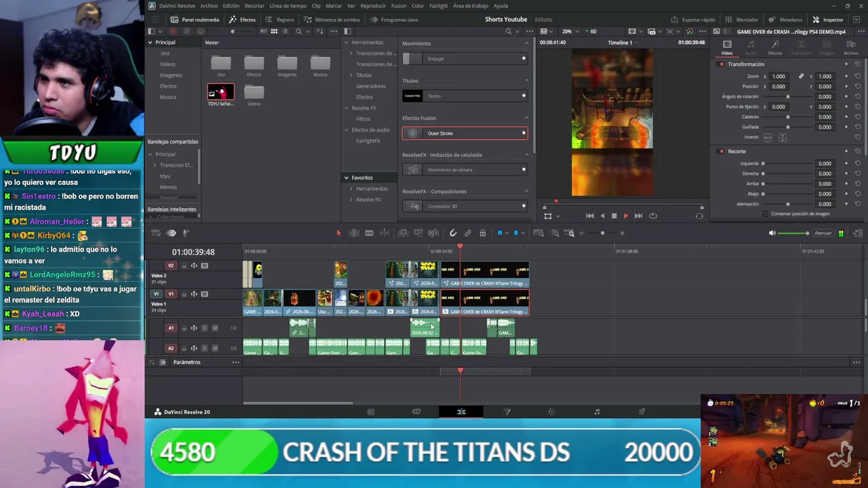Click the Atenuar button near the volume slider
Image resolution: width=868 pixels, height=488 pixels.
(823, 233)
